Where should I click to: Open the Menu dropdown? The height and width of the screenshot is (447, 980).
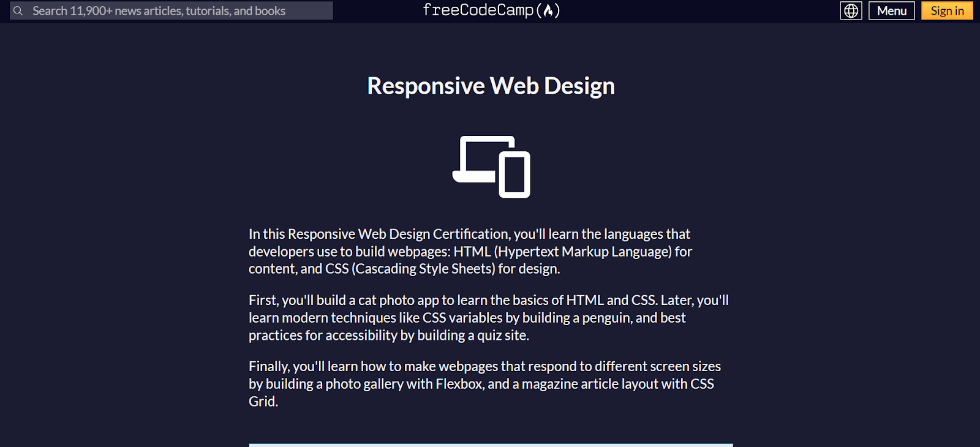click(891, 11)
